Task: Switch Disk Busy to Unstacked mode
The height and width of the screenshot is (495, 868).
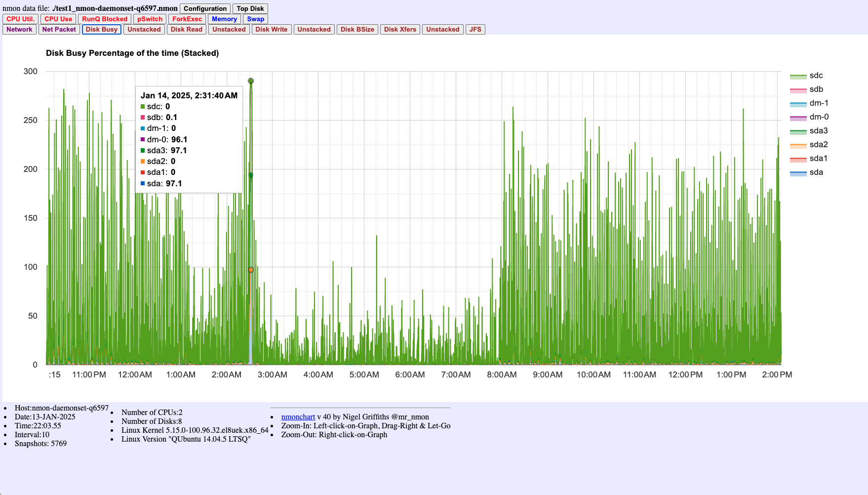Action: [x=144, y=29]
